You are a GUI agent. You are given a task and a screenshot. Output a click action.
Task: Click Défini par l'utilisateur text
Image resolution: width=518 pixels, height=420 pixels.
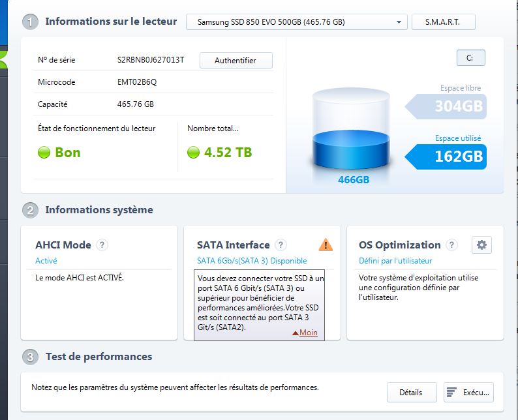pyautogui.click(x=395, y=261)
